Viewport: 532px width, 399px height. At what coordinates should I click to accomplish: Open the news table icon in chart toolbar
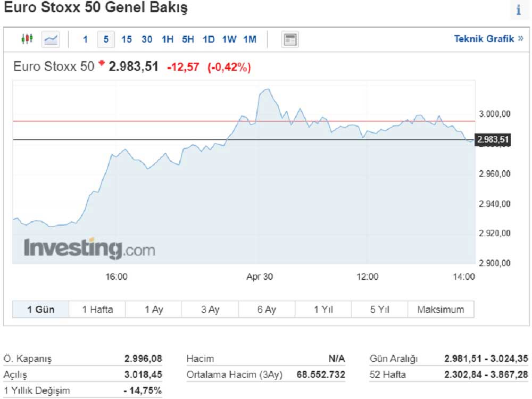coord(290,39)
